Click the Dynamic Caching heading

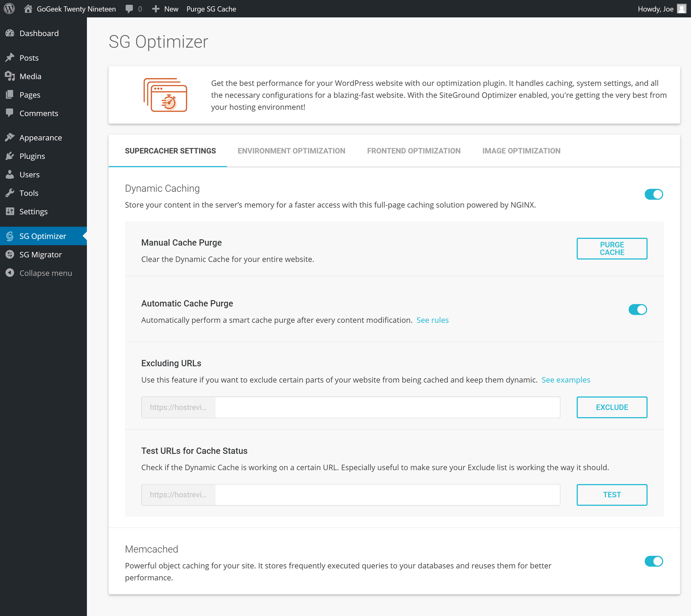[x=162, y=189]
